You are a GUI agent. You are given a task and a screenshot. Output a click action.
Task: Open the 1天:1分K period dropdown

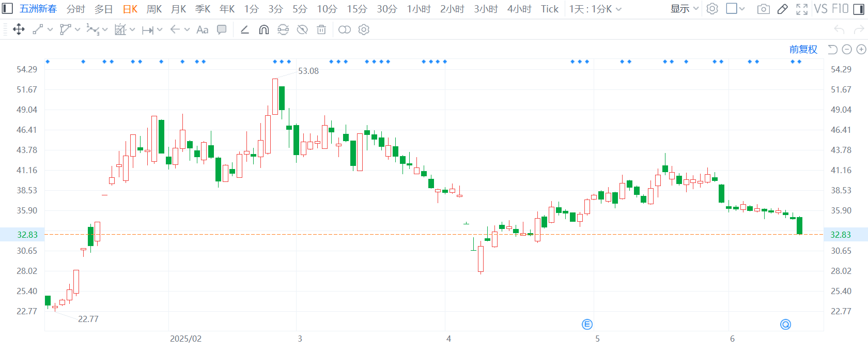point(595,9)
